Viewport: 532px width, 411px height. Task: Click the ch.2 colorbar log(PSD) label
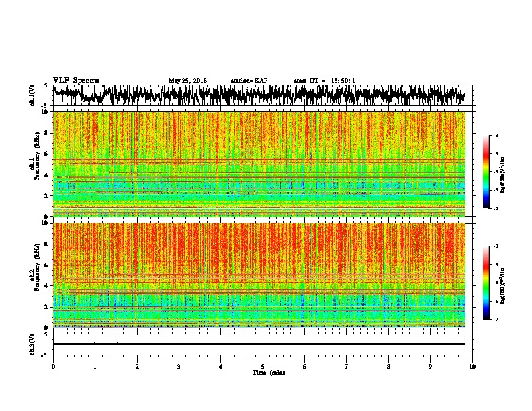[503, 285]
